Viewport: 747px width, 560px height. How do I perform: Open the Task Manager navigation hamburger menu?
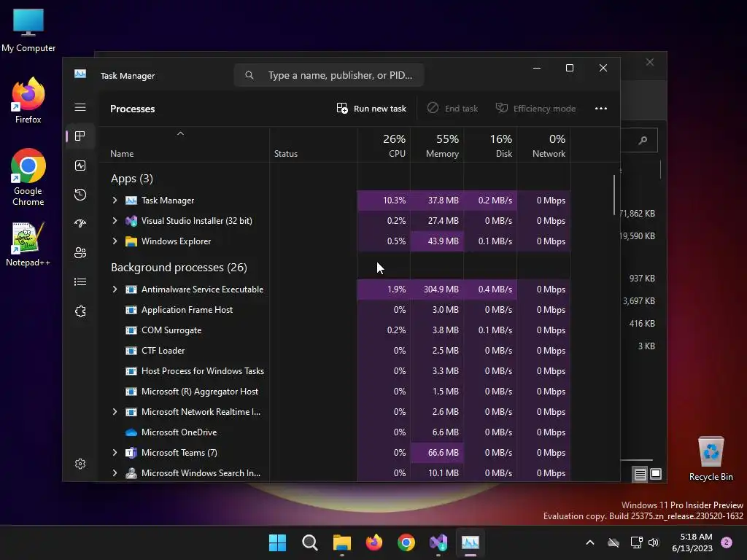click(80, 107)
